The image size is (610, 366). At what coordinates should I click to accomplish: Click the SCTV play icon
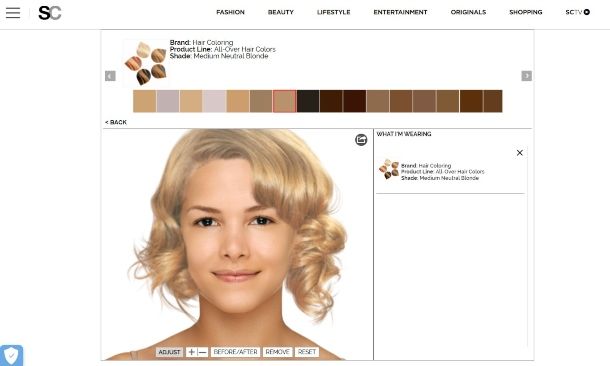click(587, 12)
